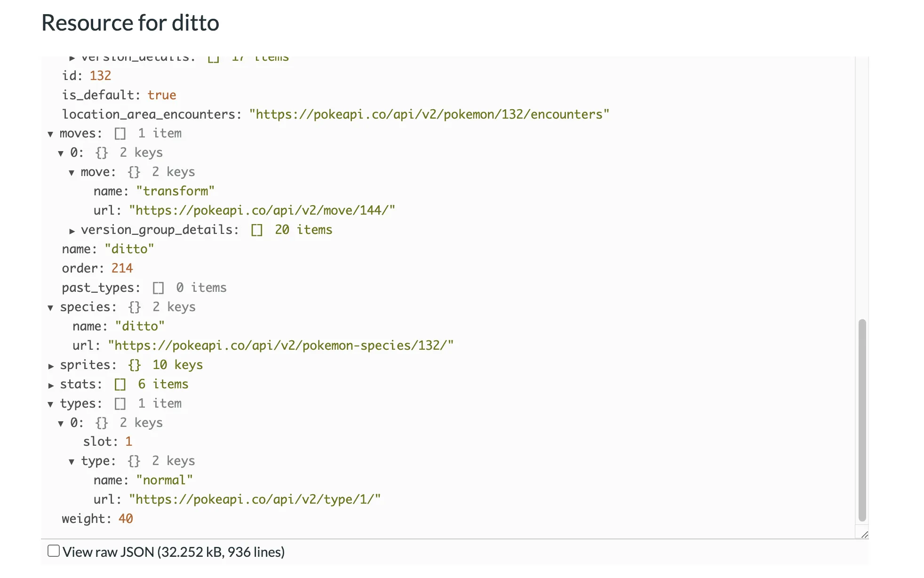Click the View raw JSON label text

coord(174,552)
